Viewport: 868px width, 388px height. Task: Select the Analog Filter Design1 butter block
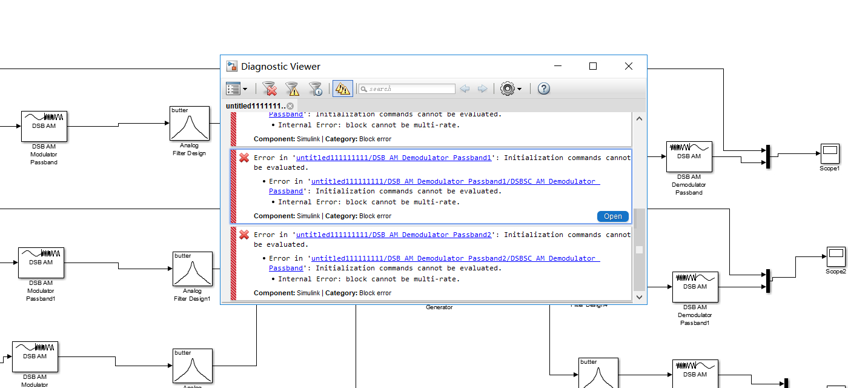(x=193, y=269)
